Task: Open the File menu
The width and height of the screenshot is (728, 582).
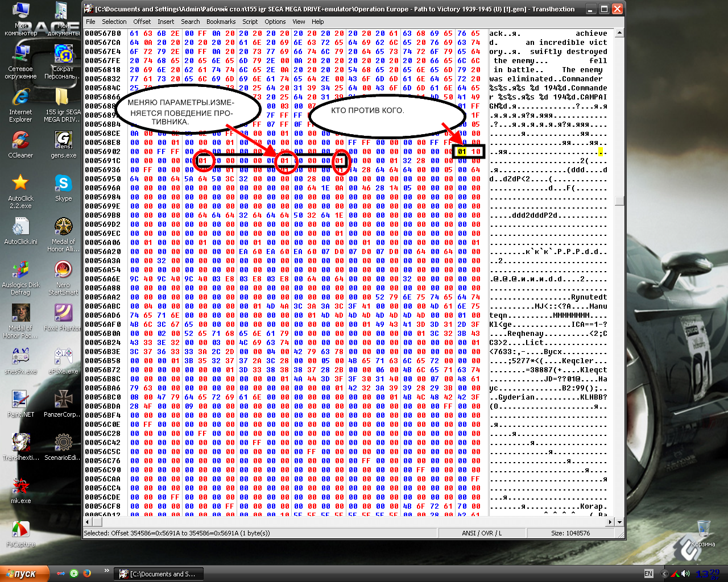Action: point(90,22)
